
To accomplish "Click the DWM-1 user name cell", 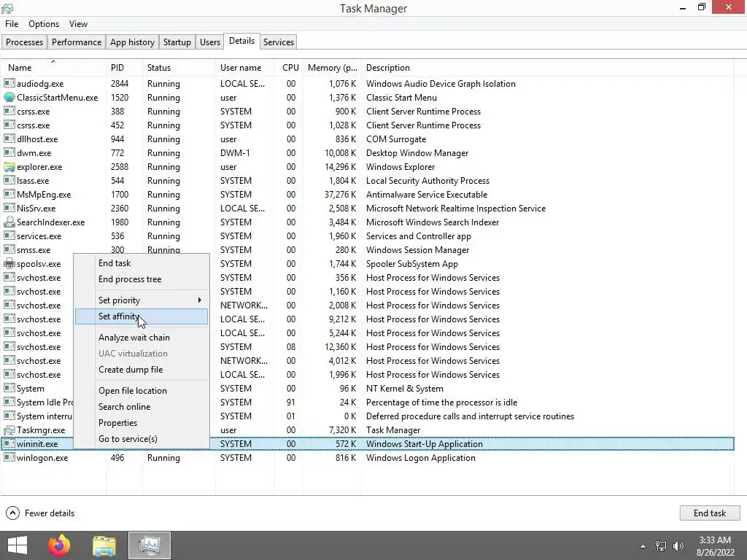I will (x=235, y=153).
